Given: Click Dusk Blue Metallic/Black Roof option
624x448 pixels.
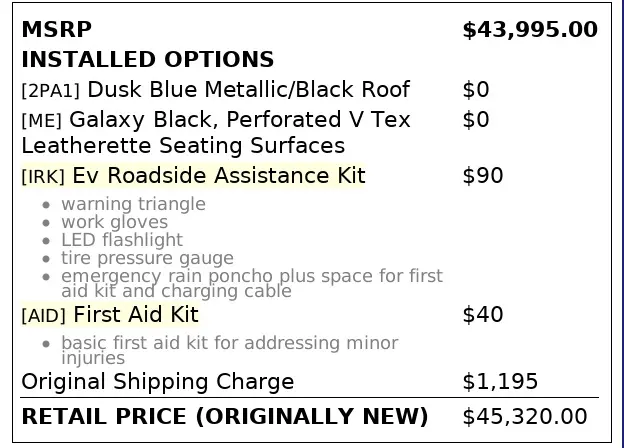Looking at the screenshot, I should [x=215, y=90].
